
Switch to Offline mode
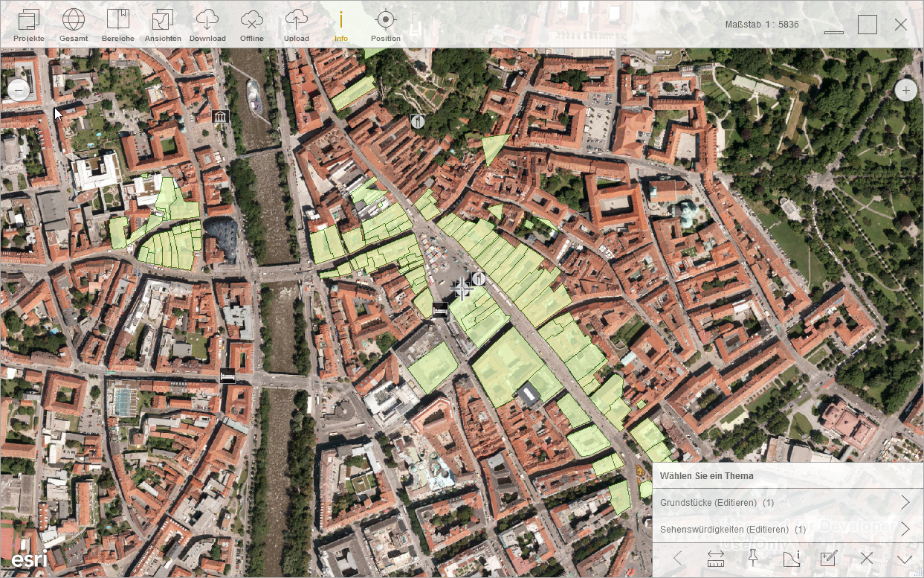(252, 25)
